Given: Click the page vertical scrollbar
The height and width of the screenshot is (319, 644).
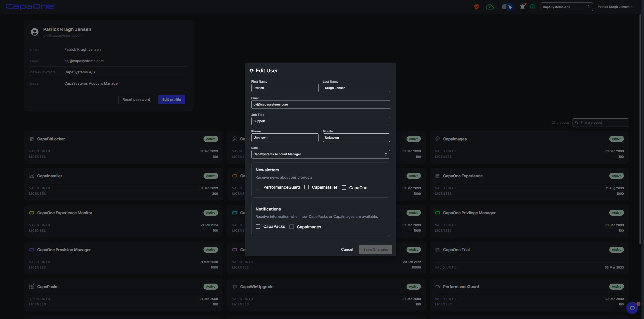Looking at the screenshot, I should tap(640, 129).
